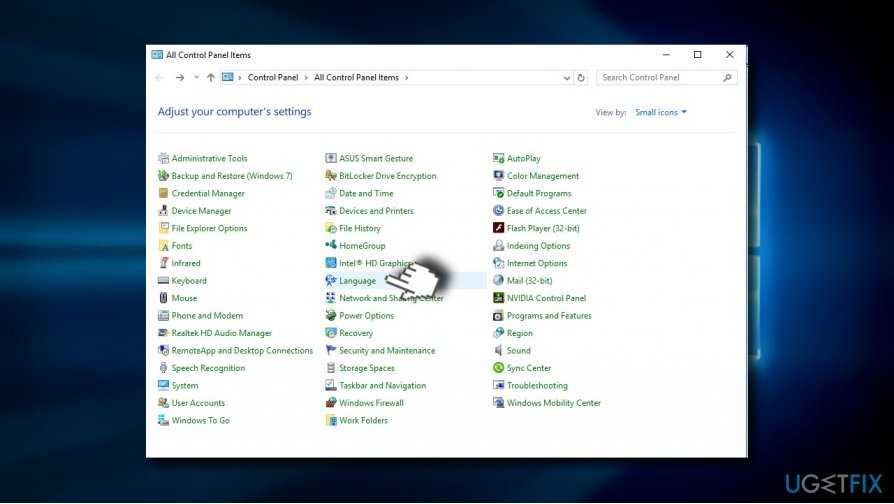
Task: Click the ASUS Smart Gesture icon
Action: (331, 158)
